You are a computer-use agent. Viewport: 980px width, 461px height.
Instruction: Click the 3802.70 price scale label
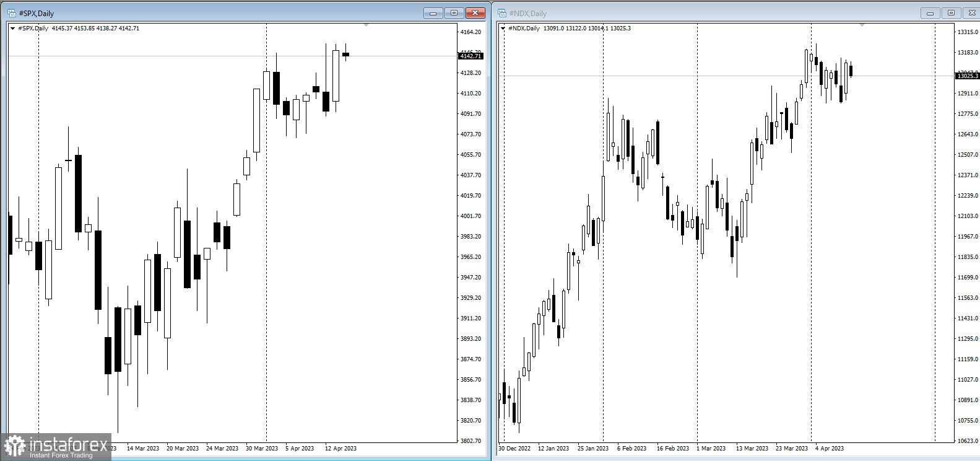[x=470, y=441]
